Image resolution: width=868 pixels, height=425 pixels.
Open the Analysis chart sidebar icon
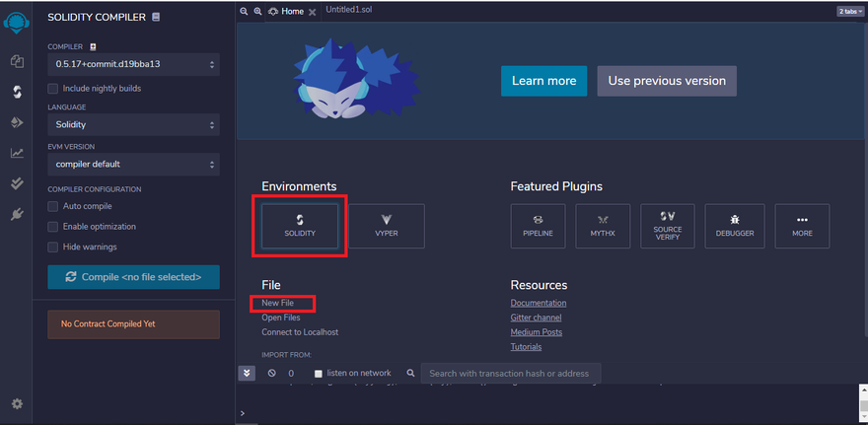pos(17,153)
